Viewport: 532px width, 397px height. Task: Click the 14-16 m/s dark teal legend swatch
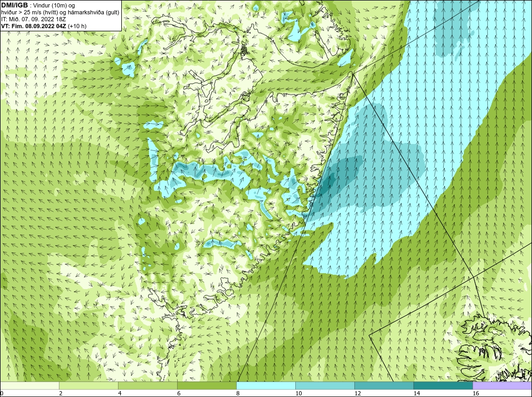click(443, 385)
